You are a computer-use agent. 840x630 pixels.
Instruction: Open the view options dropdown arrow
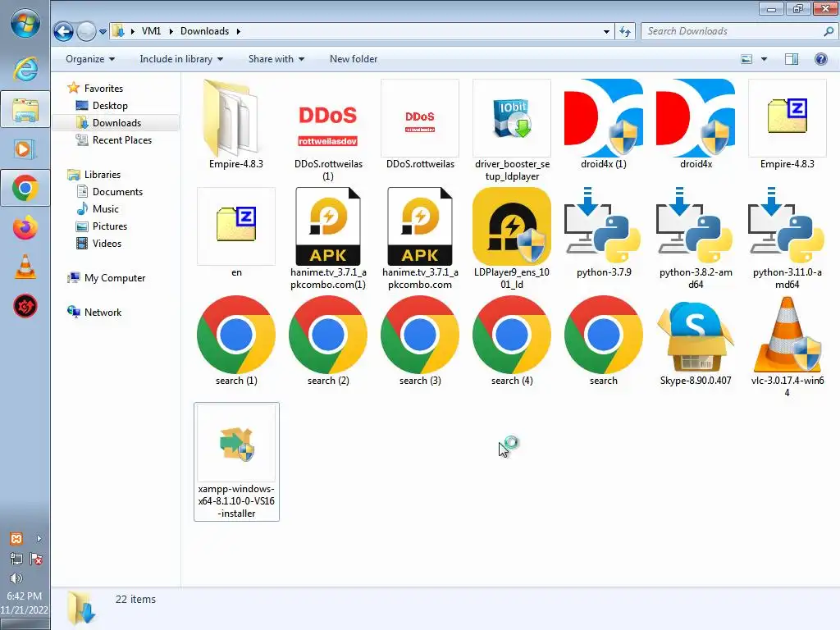point(764,59)
